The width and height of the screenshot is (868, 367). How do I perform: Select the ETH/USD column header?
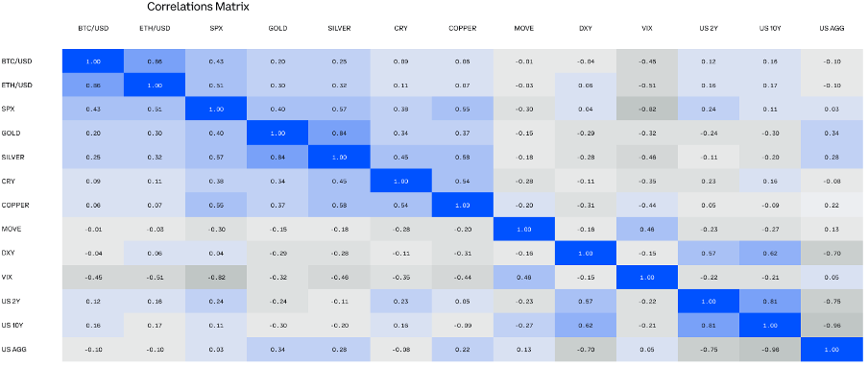155,28
